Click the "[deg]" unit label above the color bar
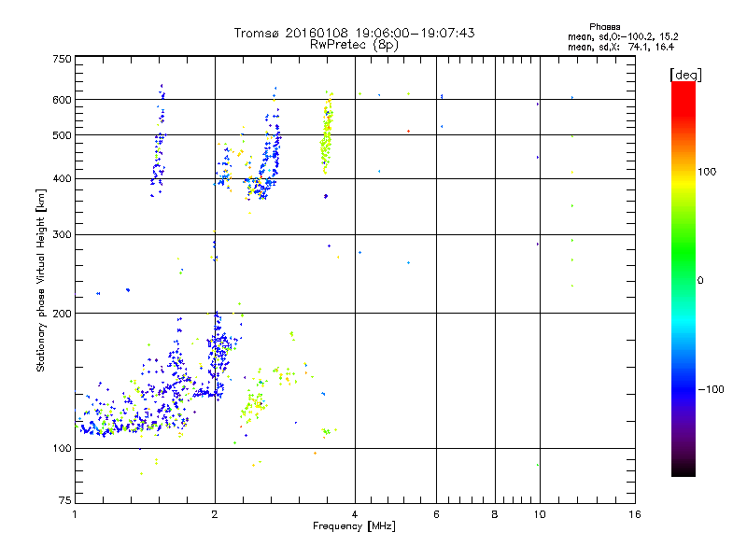Image resolution: width=747 pixels, height=560 pixels. click(685, 75)
